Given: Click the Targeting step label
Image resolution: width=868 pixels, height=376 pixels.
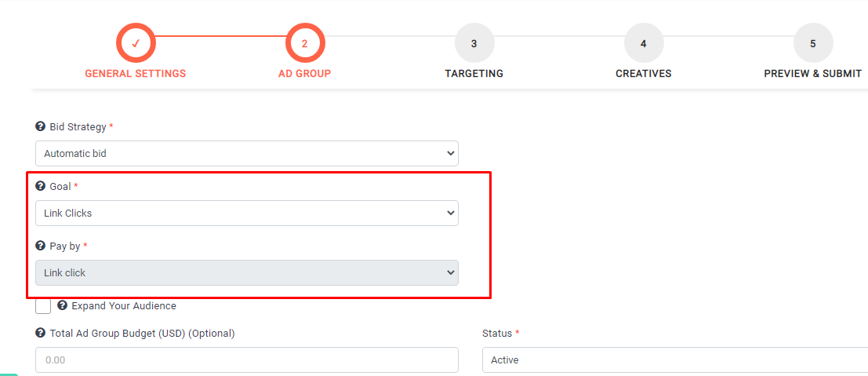Looking at the screenshot, I should pos(474,74).
